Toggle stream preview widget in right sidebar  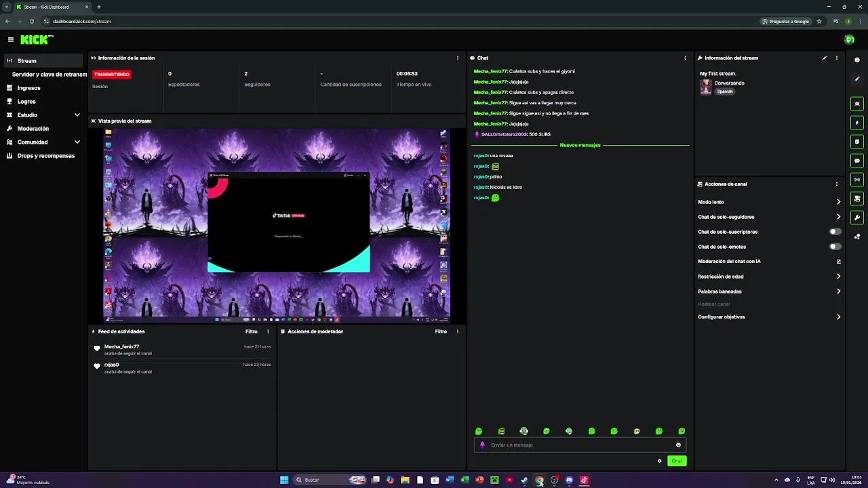pyautogui.click(x=857, y=104)
